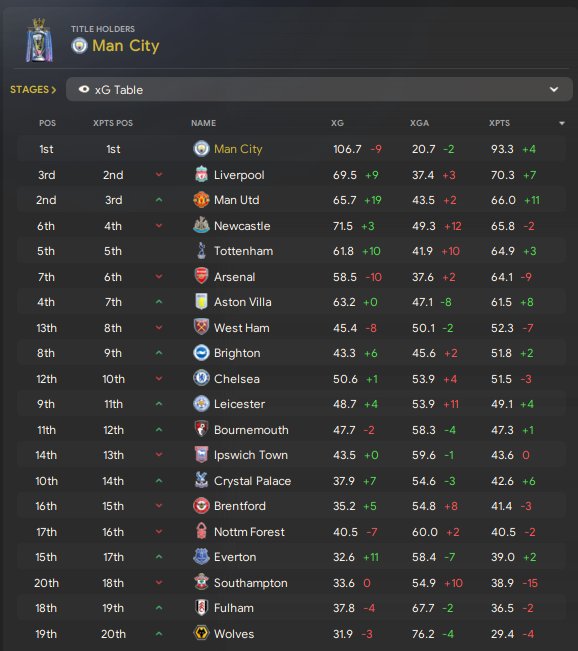Viewport: 578px width, 651px height.
Task: Click the Man City crest beside title holders
Action: 79,46
